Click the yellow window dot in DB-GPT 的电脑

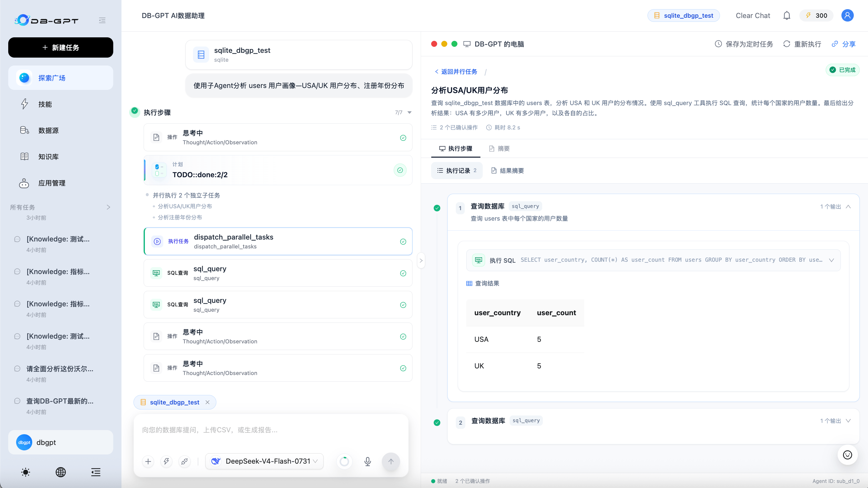pos(444,44)
